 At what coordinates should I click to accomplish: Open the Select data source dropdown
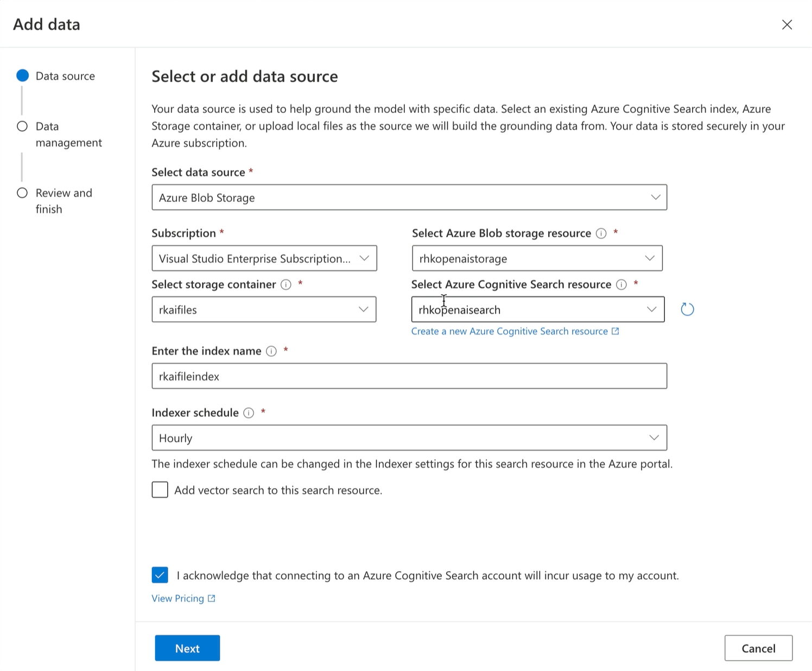click(x=409, y=198)
